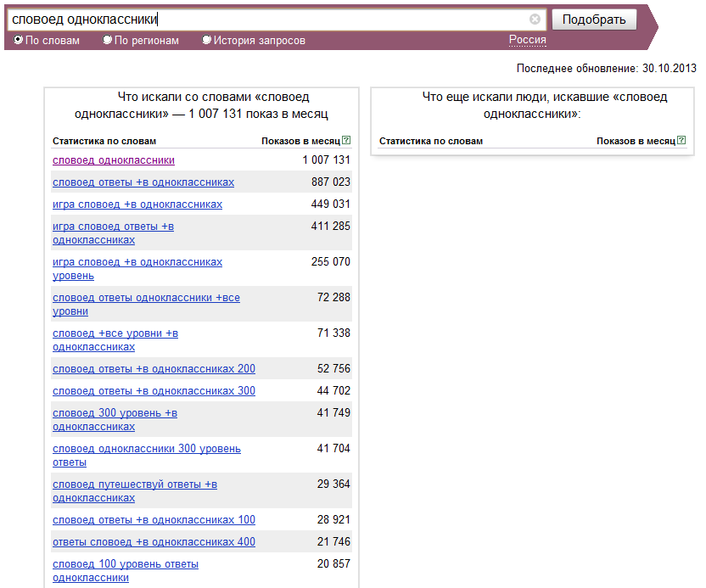Viewport: 706px width, 588px height.
Task: Click the left panel's 'Показов в месяц' header
Action: (x=300, y=141)
